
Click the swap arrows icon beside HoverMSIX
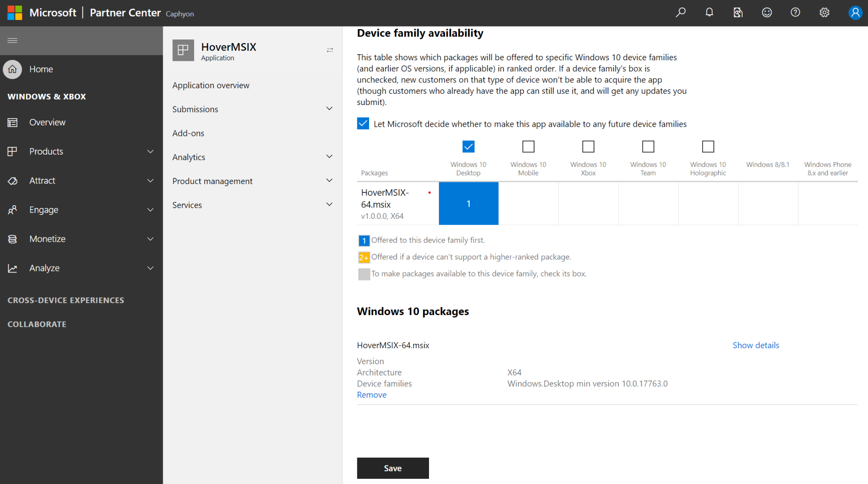click(x=330, y=50)
